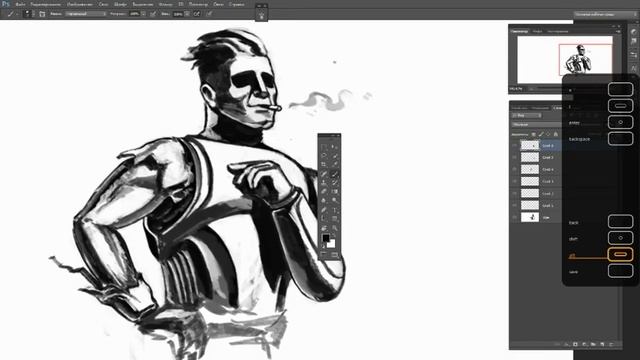Delete layer with the trash icon

point(611,344)
